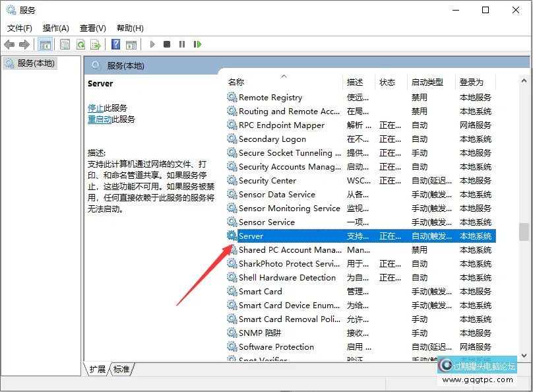Refresh the services list with refresh icon

click(x=80, y=44)
